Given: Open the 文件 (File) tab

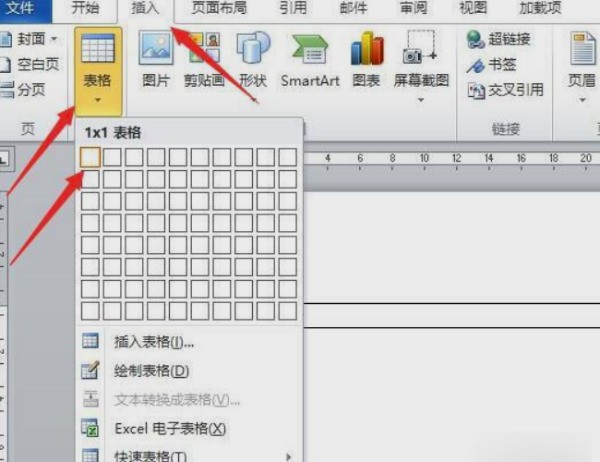Looking at the screenshot, I should point(20,8).
